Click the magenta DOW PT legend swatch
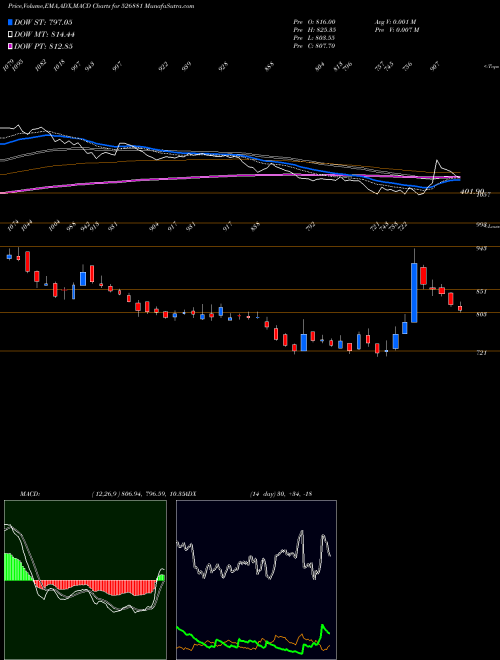The height and width of the screenshot is (660, 500). [x=11, y=46]
